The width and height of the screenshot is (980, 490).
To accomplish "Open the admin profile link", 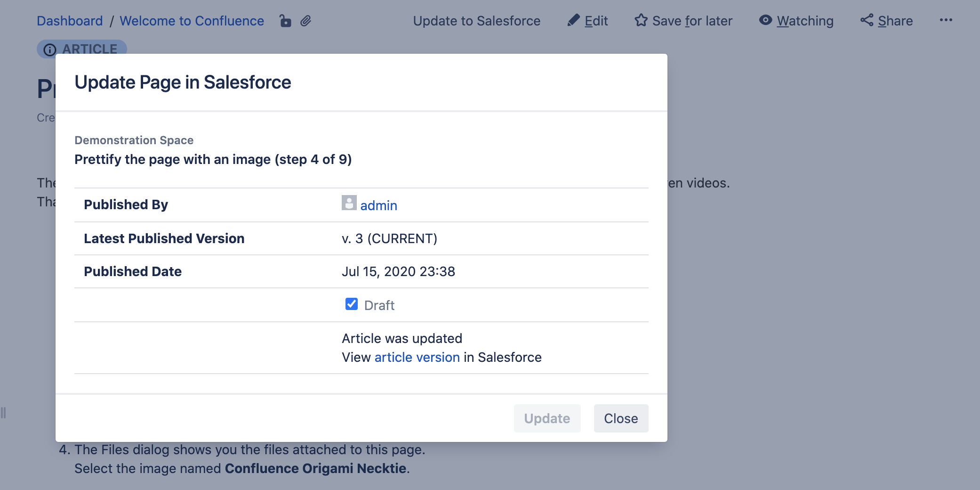I will [x=378, y=205].
